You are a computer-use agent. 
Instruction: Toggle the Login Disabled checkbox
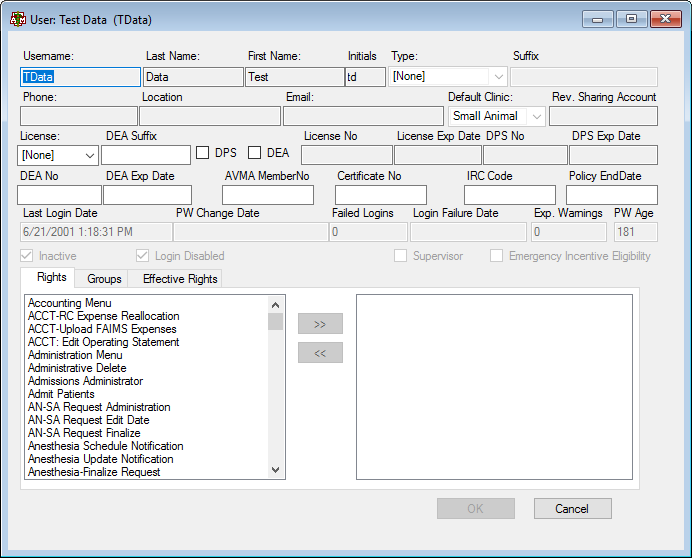pos(142,256)
